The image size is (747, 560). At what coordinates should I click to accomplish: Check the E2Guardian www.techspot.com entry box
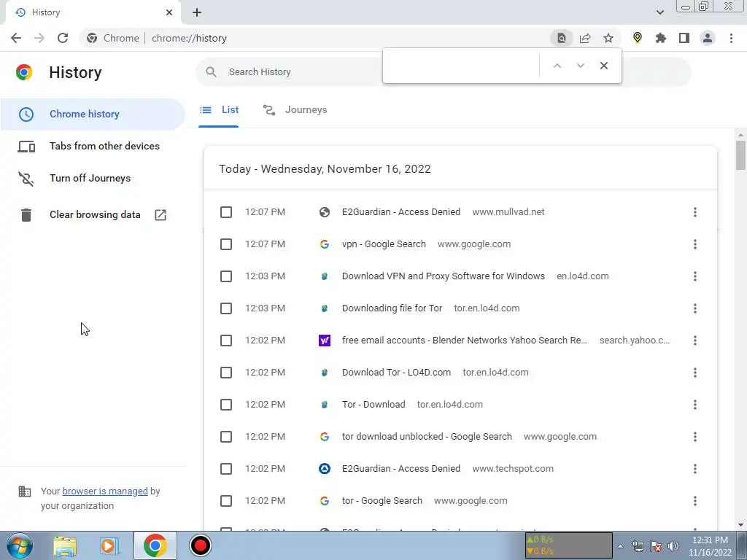[226, 469]
